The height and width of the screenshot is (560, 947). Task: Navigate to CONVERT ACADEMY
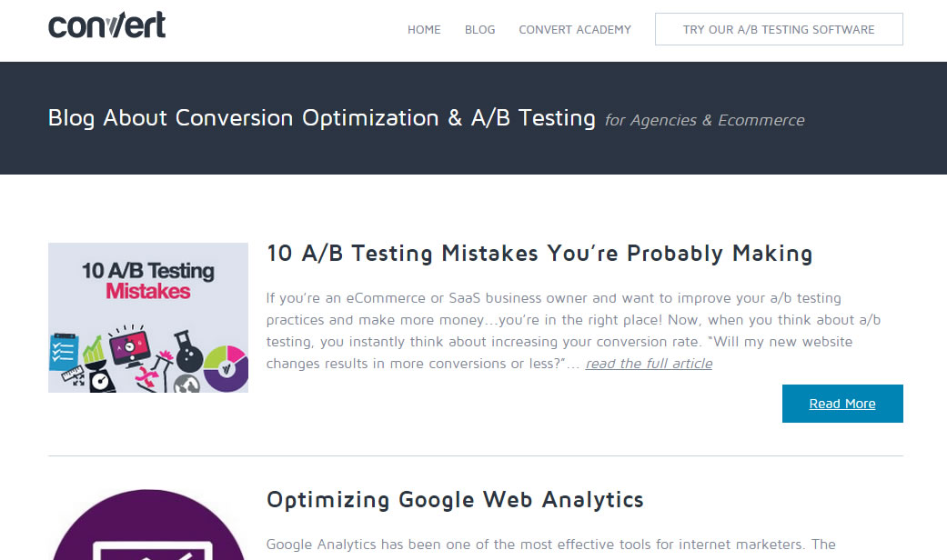(x=575, y=30)
